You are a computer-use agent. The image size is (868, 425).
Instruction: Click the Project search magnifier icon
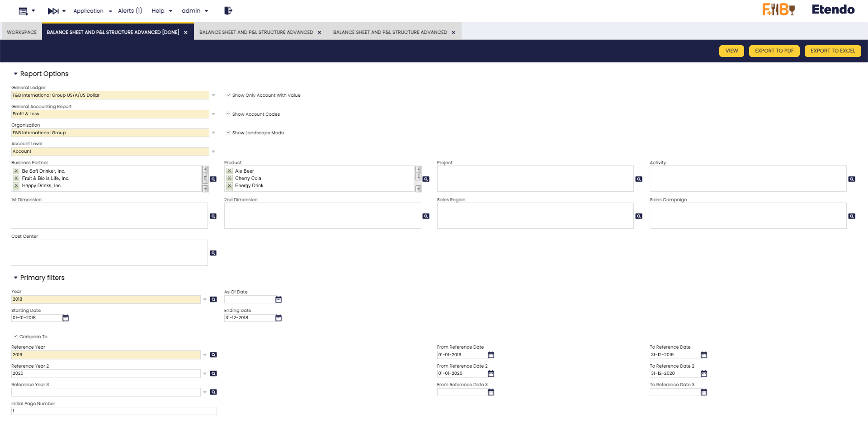point(639,179)
